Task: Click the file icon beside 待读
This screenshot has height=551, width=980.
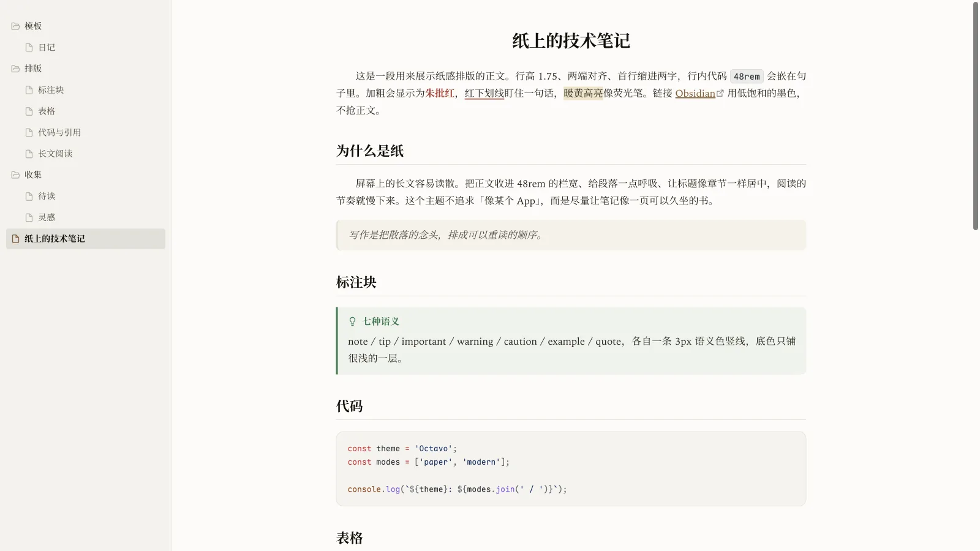Action: [x=29, y=196]
